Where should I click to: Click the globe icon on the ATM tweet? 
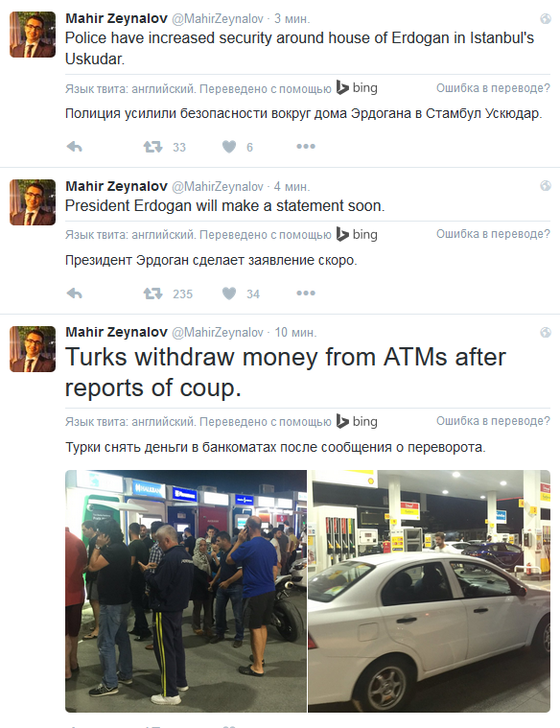[546, 333]
